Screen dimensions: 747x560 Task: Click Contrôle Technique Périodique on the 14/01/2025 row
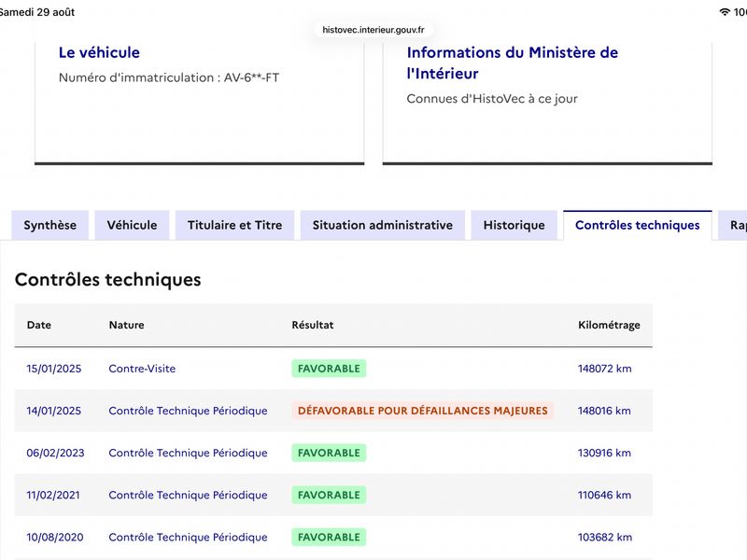coord(188,411)
